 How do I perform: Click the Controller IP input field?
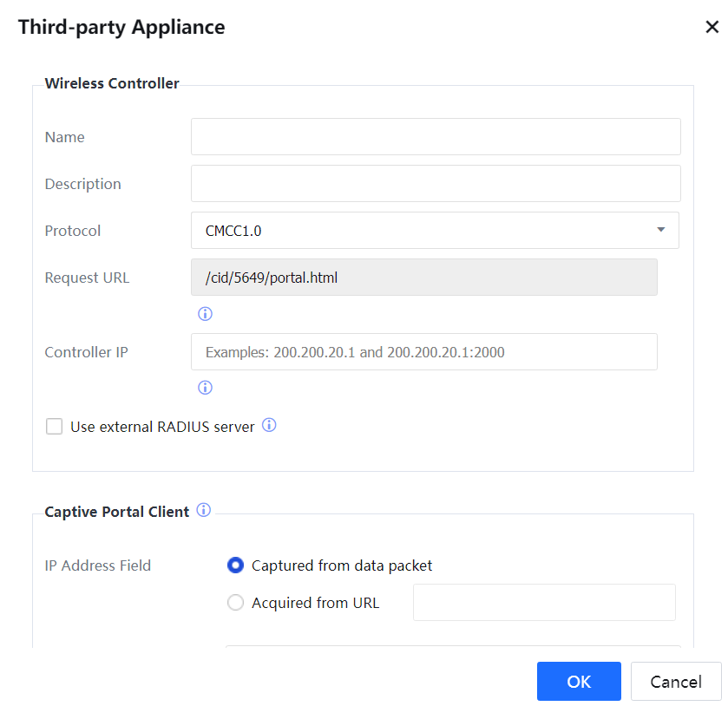(423, 352)
